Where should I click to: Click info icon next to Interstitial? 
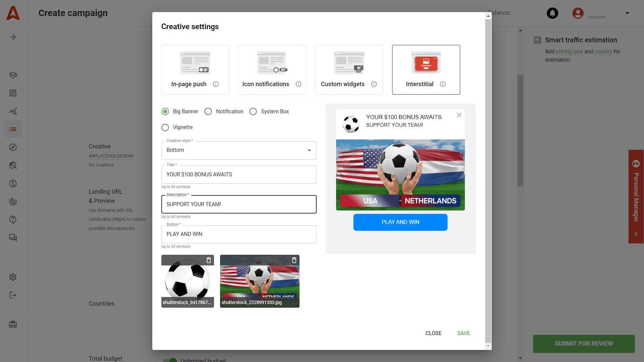[x=443, y=84]
